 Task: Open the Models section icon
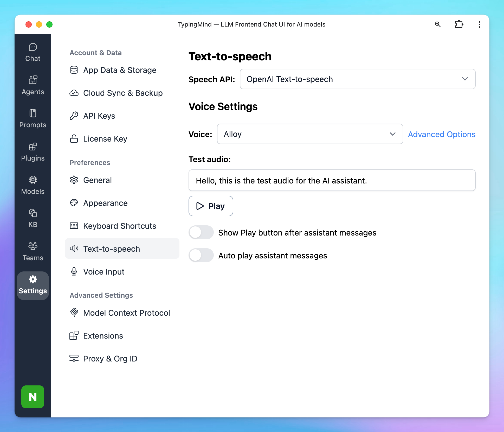33,185
